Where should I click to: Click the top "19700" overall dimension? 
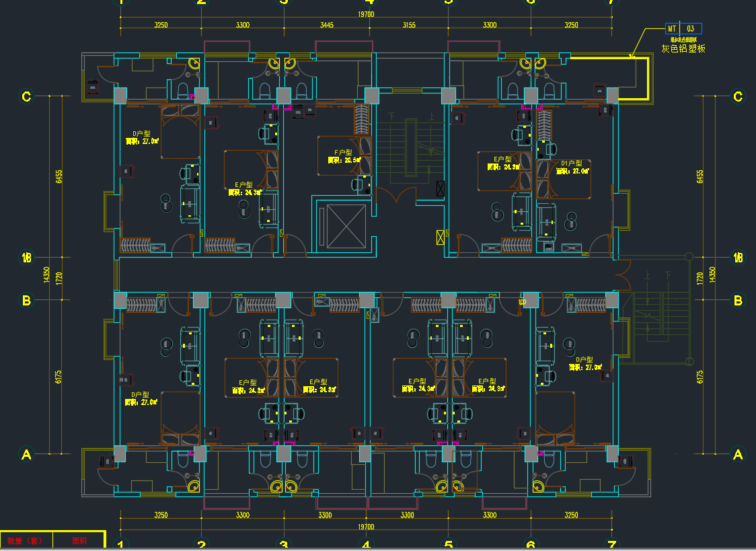(x=366, y=14)
